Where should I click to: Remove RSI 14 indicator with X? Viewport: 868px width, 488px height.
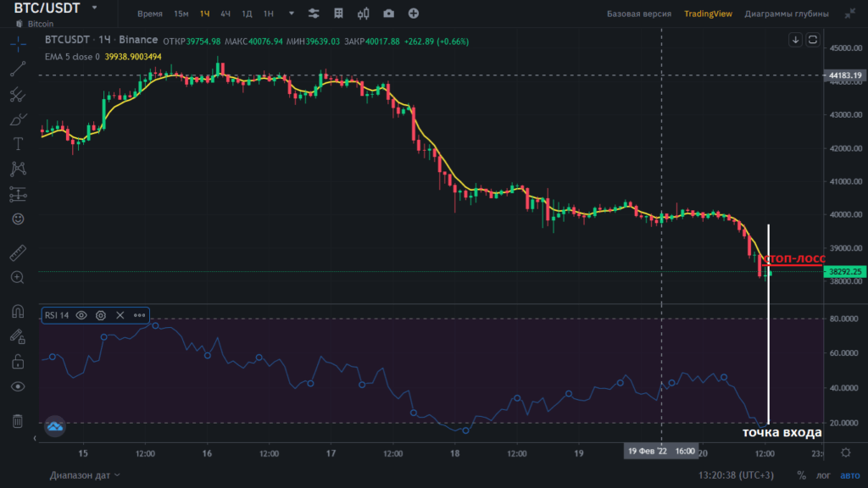point(120,315)
